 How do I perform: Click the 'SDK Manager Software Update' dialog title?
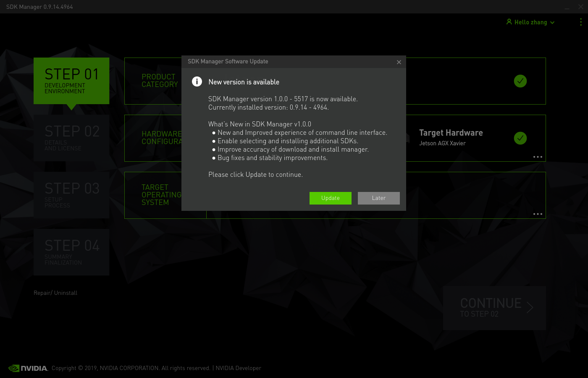228,61
